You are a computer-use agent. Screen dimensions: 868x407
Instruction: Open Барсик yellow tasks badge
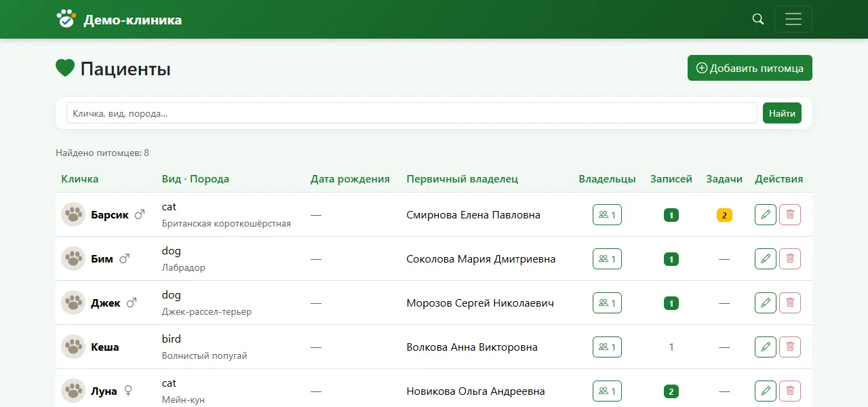(724, 215)
